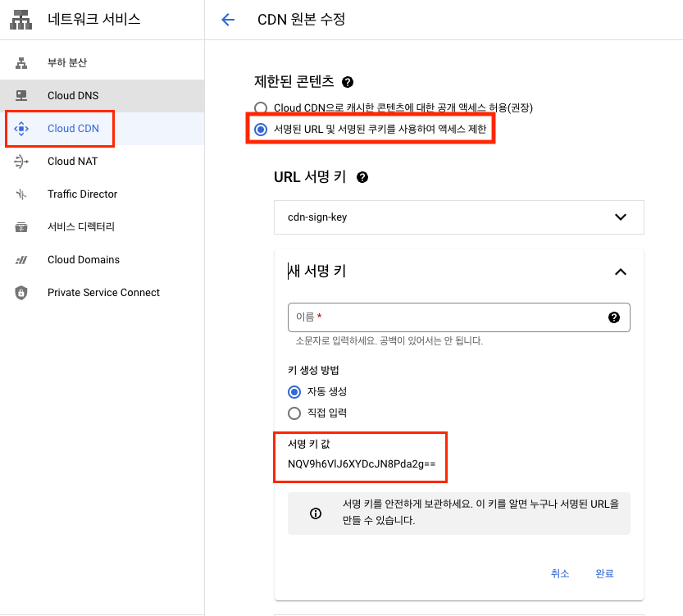This screenshot has height=616, width=683.
Task: Open 서비스 디렉터리 menu item
Action: click(x=102, y=227)
